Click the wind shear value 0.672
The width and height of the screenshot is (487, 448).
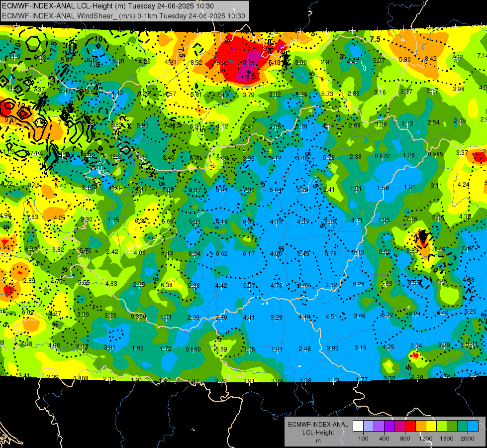383,156
